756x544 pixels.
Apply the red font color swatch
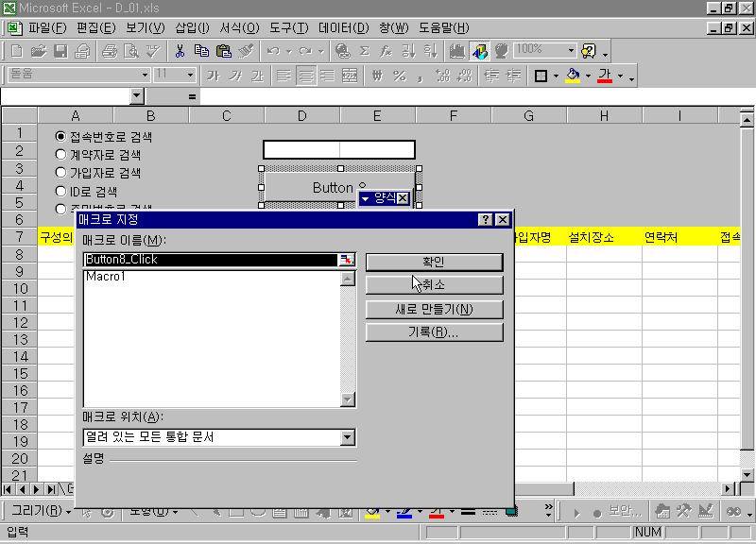coord(605,76)
